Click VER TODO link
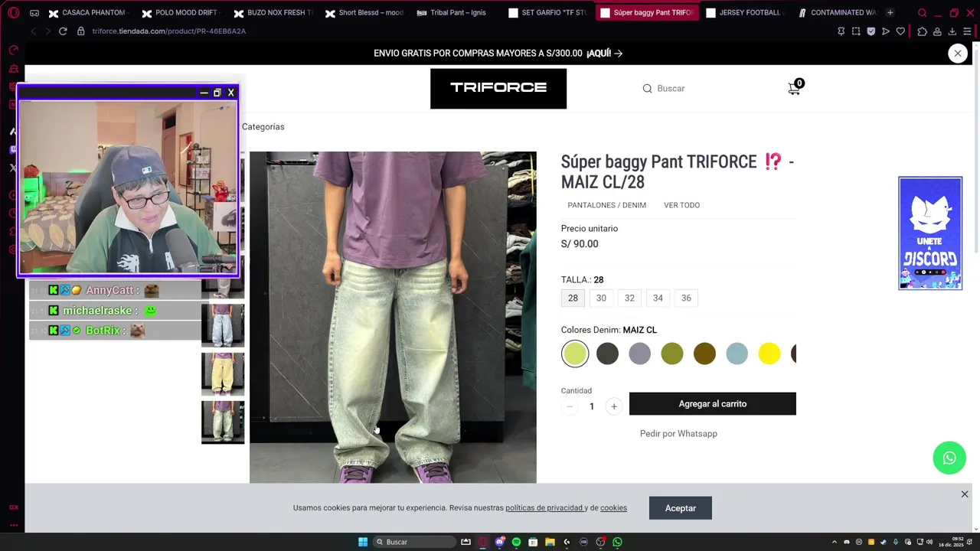The height and width of the screenshot is (551, 980). pos(681,205)
